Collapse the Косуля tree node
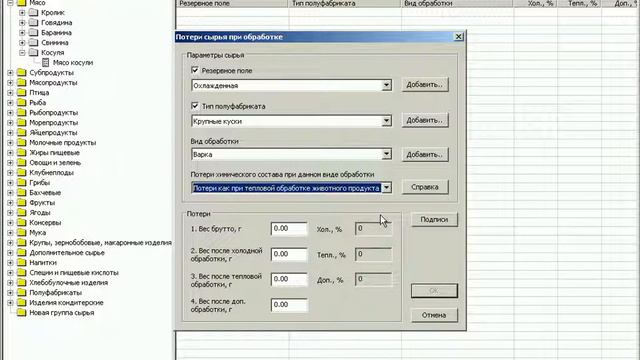The height and width of the screenshot is (360, 640). click(22, 53)
